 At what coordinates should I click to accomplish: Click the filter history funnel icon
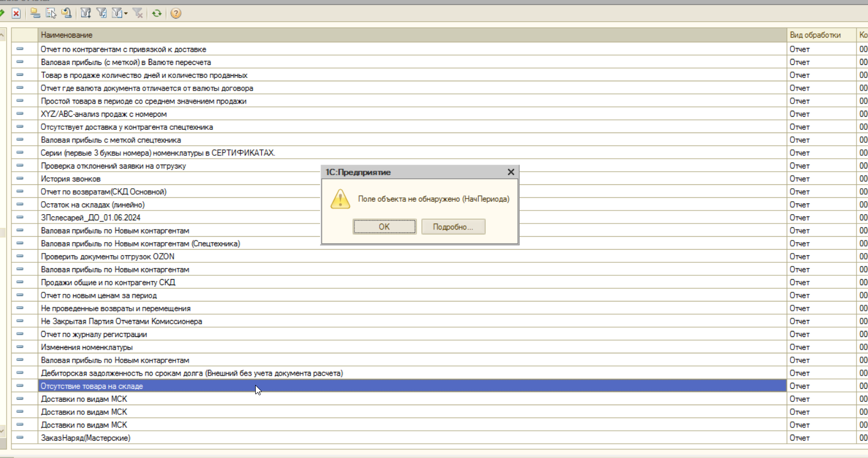click(117, 14)
